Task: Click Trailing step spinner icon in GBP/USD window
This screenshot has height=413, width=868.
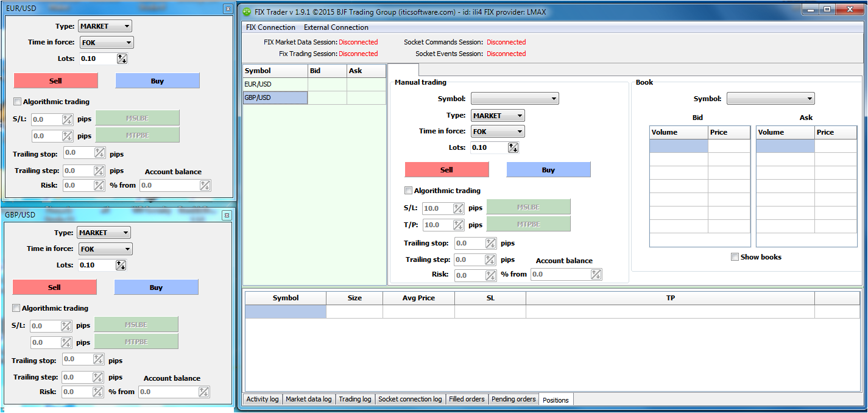Action: click(x=98, y=378)
